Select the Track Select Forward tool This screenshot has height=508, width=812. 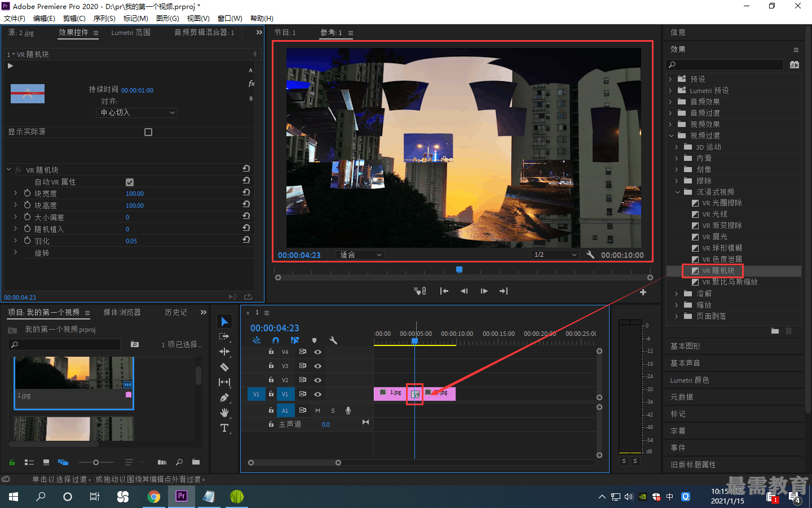[224, 336]
